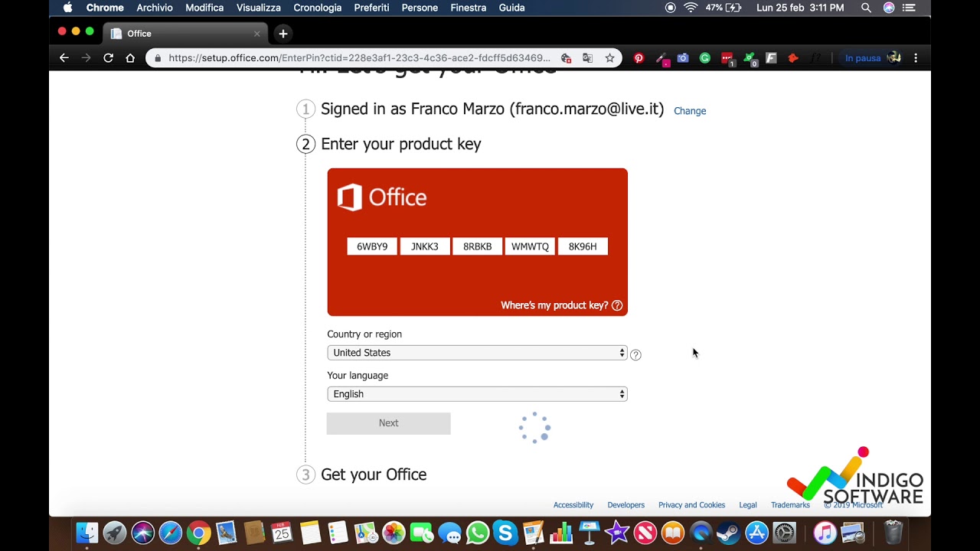Select the Office browser tab

click(x=185, y=34)
